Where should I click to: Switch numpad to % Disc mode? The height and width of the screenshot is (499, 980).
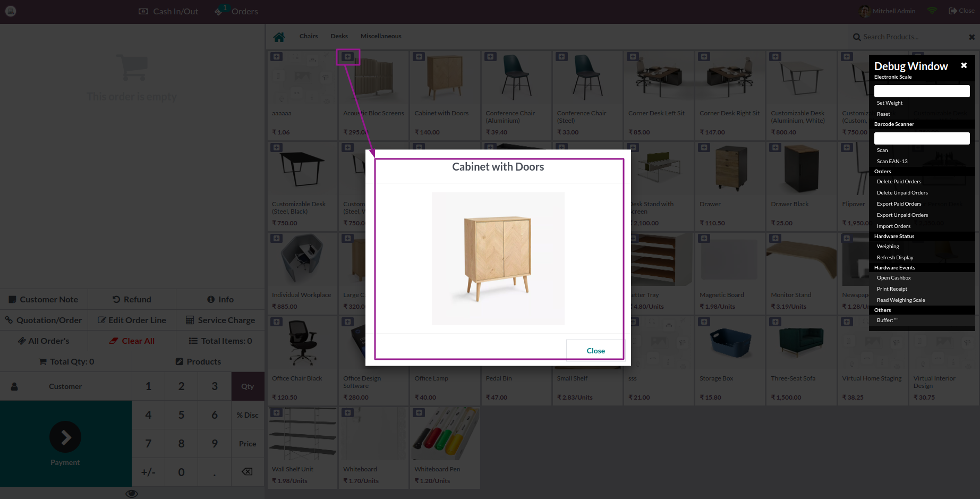click(x=247, y=415)
